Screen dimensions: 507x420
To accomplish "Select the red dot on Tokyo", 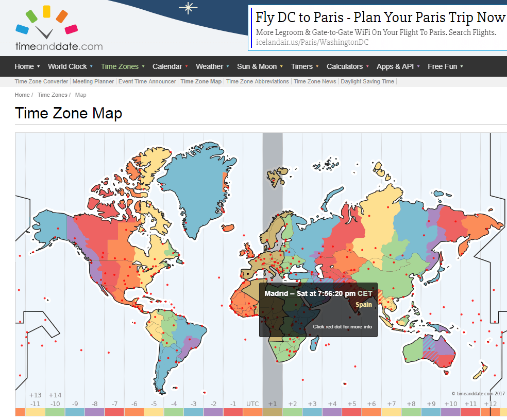I will tap(437, 280).
